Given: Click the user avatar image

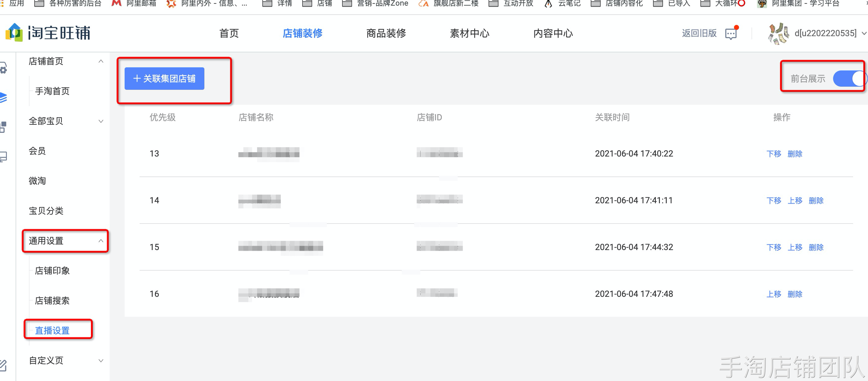Looking at the screenshot, I should [778, 33].
